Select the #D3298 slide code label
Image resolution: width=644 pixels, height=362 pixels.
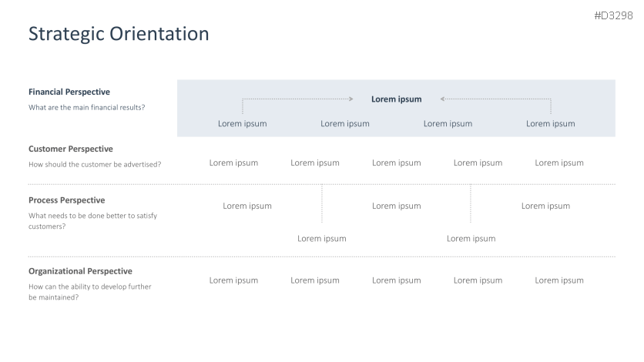pos(614,15)
